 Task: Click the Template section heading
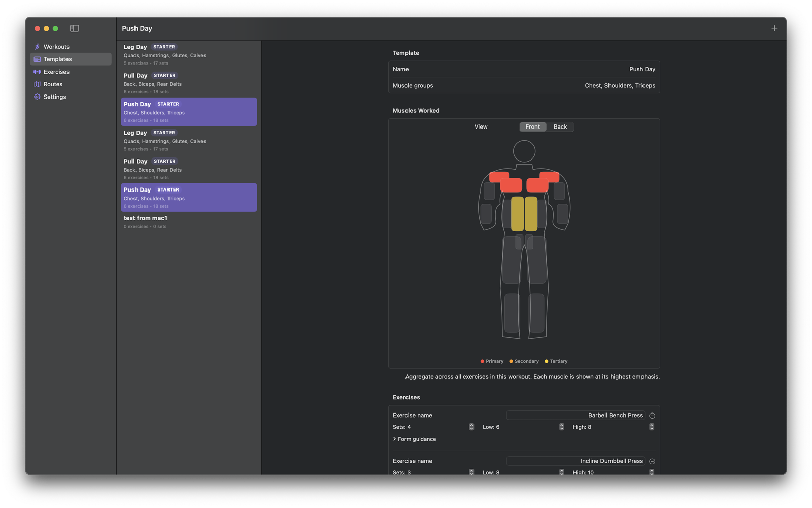(x=406, y=53)
